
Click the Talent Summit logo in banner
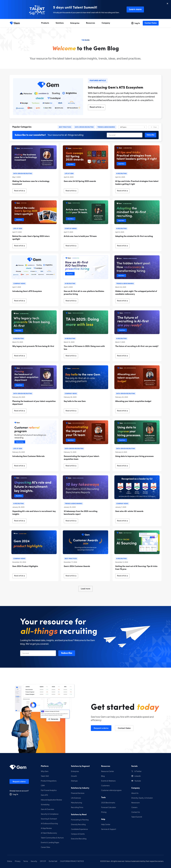(x=37, y=10)
